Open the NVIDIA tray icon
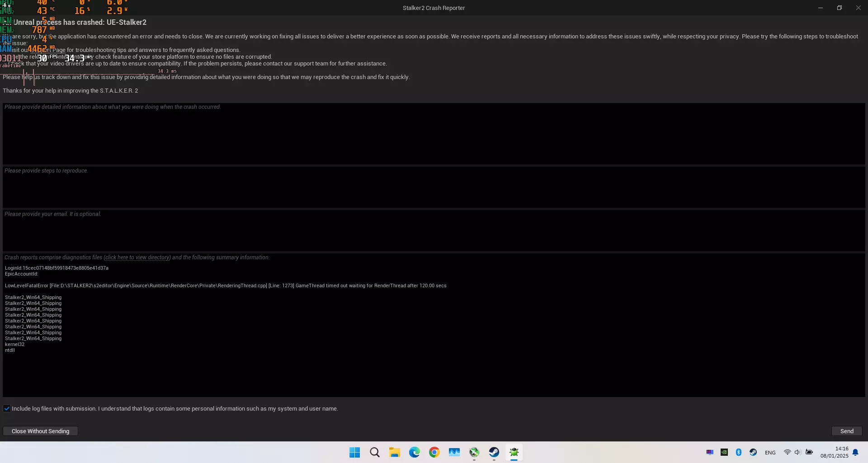 pyautogui.click(x=724, y=452)
